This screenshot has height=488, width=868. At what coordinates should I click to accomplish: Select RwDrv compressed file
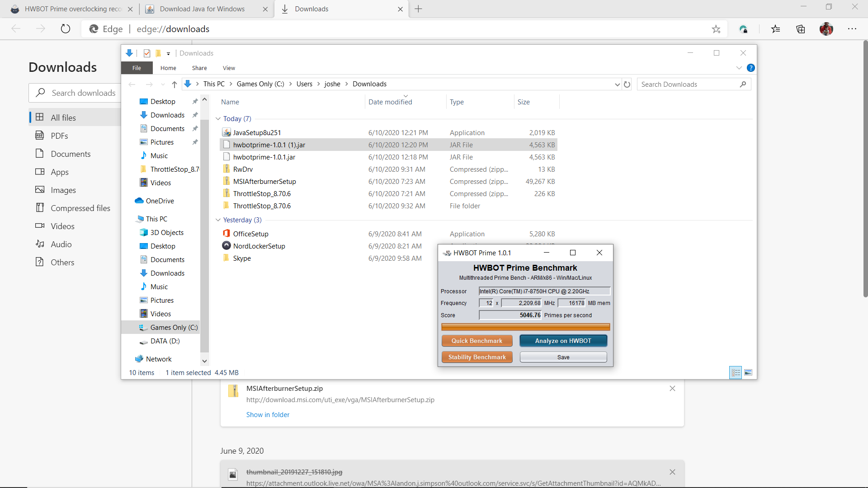[x=243, y=169]
